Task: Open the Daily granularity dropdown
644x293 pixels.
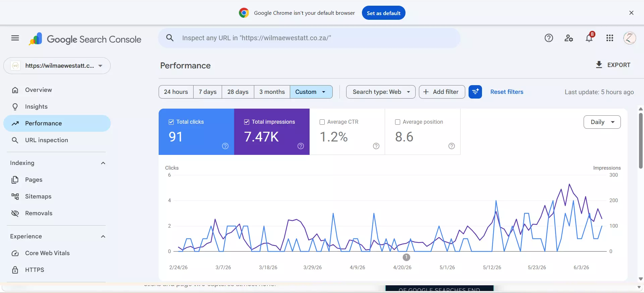Action: click(602, 122)
